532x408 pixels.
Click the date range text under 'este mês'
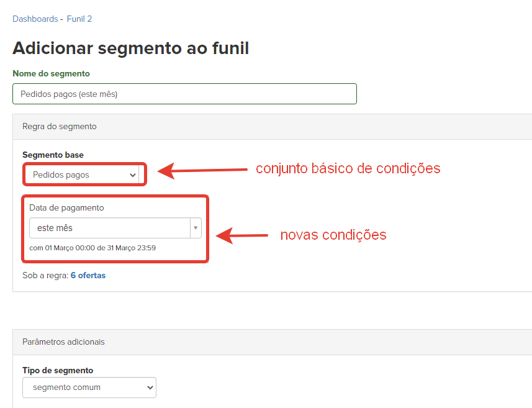coord(92,248)
